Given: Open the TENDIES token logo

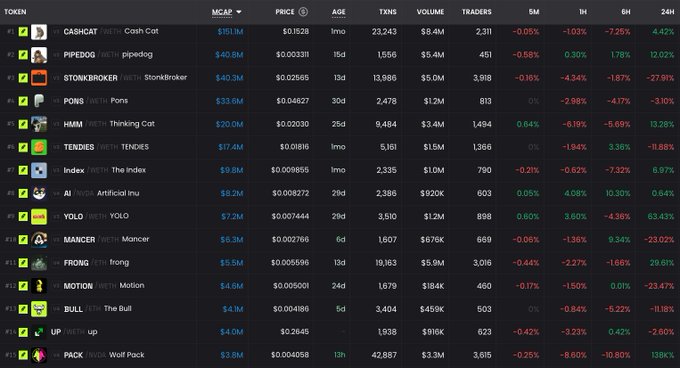Looking at the screenshot, I should pyautogui.click(x=39, y=147).
